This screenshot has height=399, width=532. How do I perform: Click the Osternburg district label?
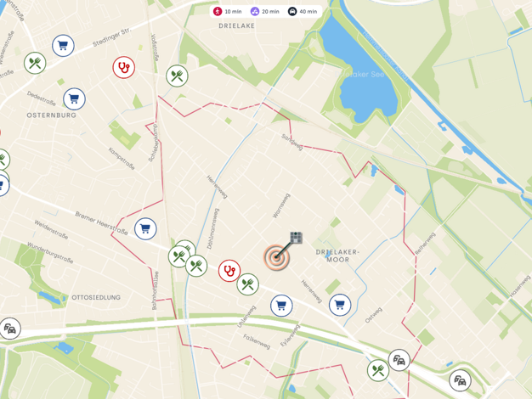pos(52,115)
